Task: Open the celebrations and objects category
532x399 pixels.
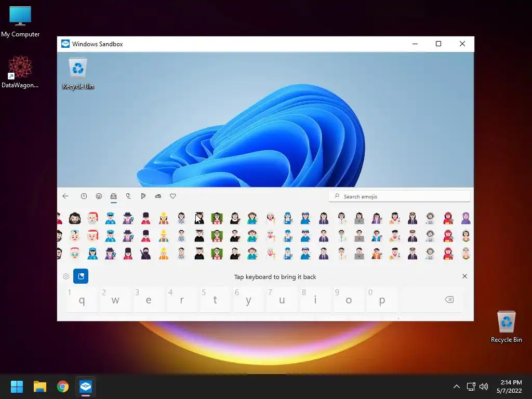Action: 128,196
